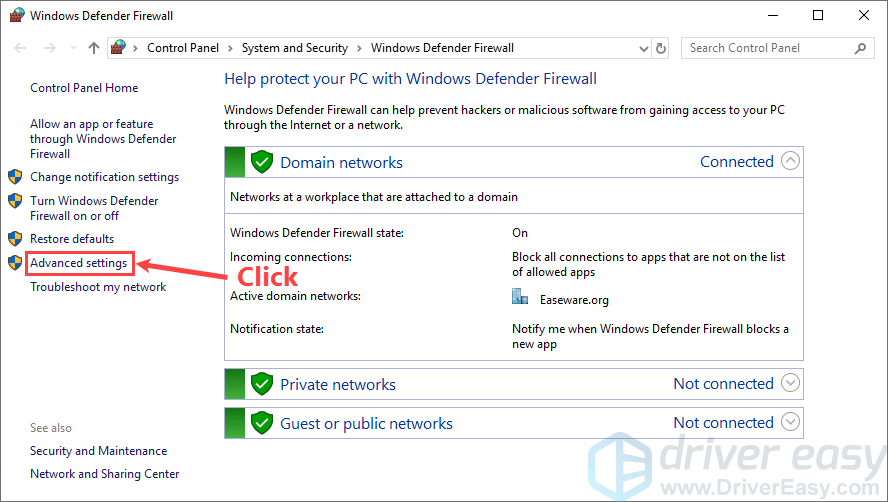This screenshot has height=502, width=888.
Task: Click the Search Control Panel field
Action: pos(765,48)
